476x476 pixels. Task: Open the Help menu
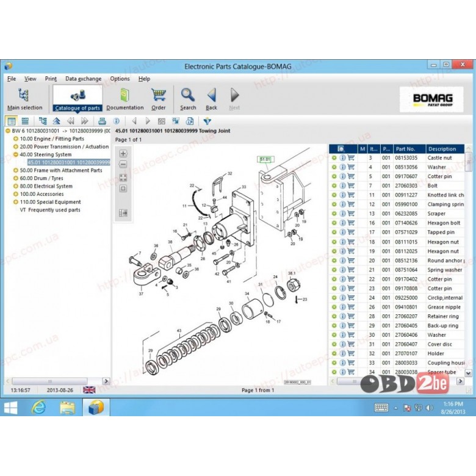(x=144, y=79)
